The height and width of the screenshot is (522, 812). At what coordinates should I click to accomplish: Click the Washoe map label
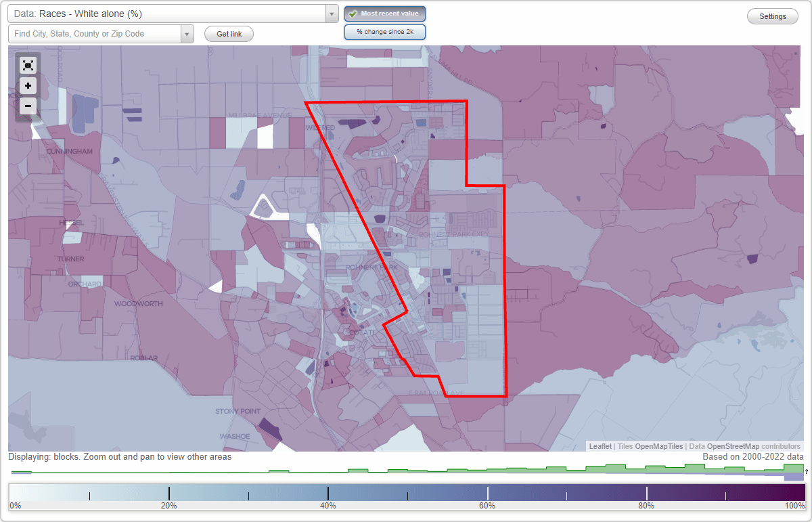coord(235,436)
